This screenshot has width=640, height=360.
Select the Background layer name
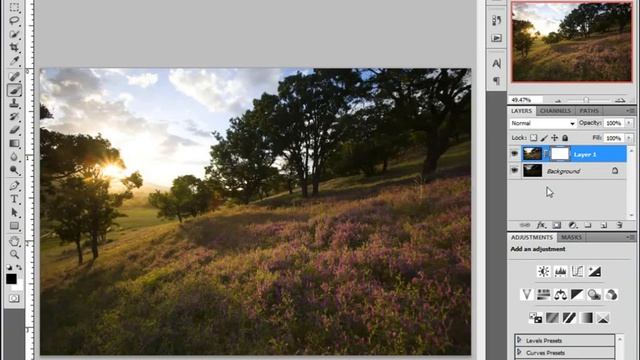click(563, 171)
